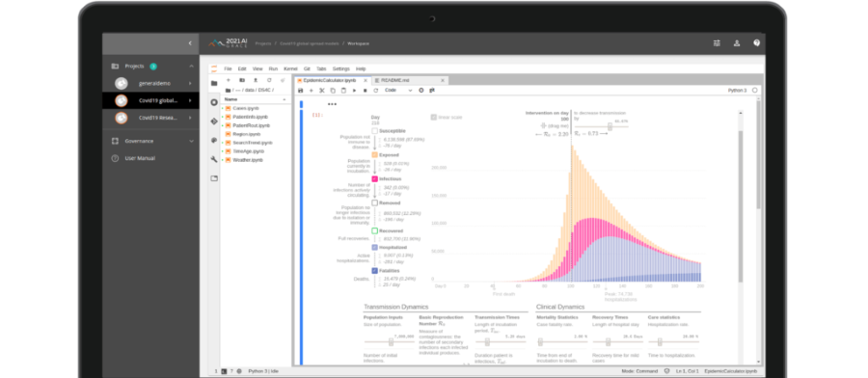Create a new launcher with plus icon
The width and height of the screenshot is (868, 378).
[228, 80]
